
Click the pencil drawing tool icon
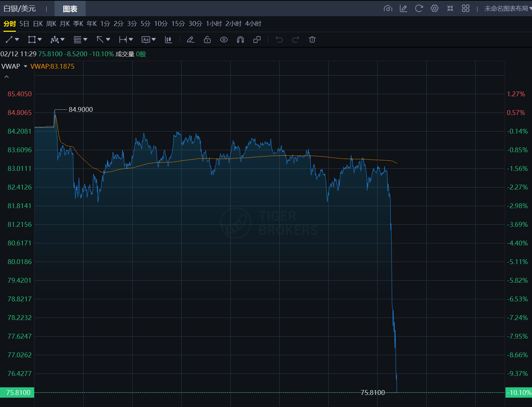click(x=190, y=40)
